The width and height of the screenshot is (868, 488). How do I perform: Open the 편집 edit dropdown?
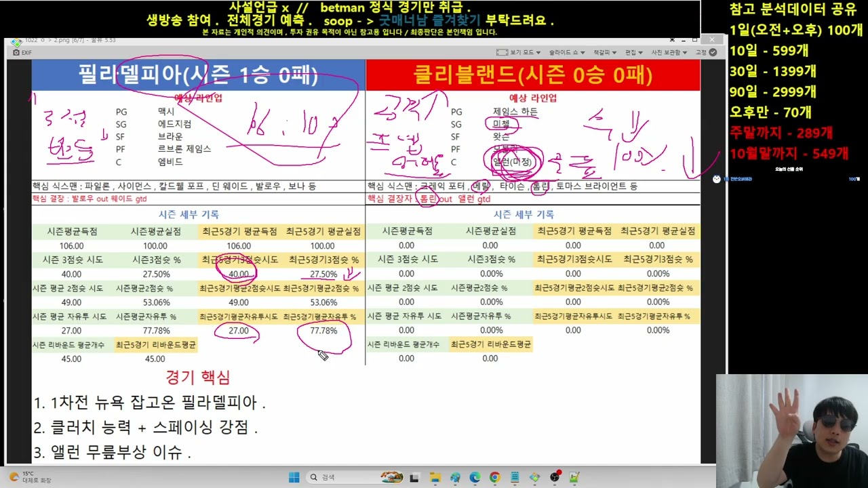pos(633,52)
